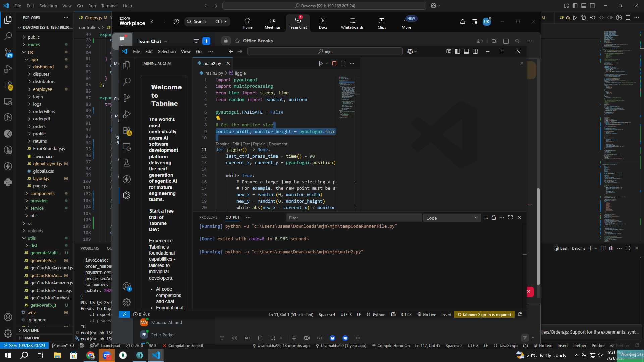This screenshot has height=362, width=644.
Task: Run main2.py with the play button
Action: pos(321,63)
